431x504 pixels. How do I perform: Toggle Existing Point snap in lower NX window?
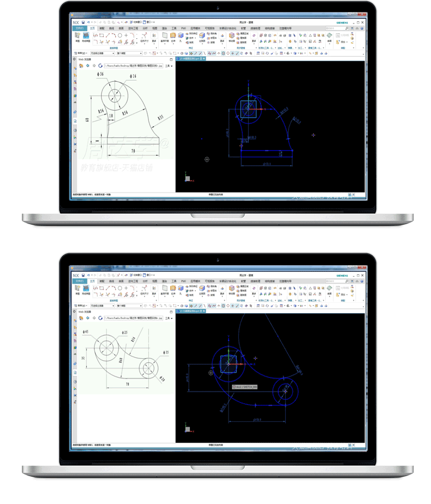pos(233,305)
